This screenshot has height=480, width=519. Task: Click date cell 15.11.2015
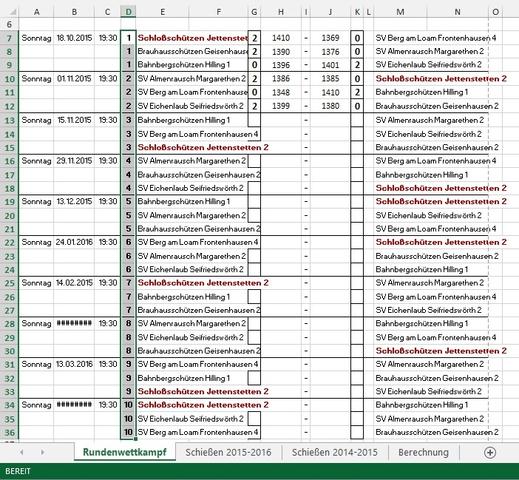coord(74,120)
